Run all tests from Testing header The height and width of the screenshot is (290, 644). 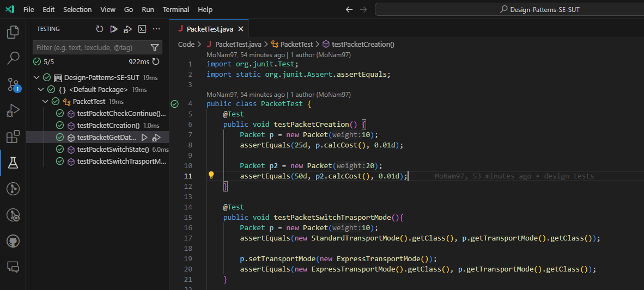tap(114, 29)
